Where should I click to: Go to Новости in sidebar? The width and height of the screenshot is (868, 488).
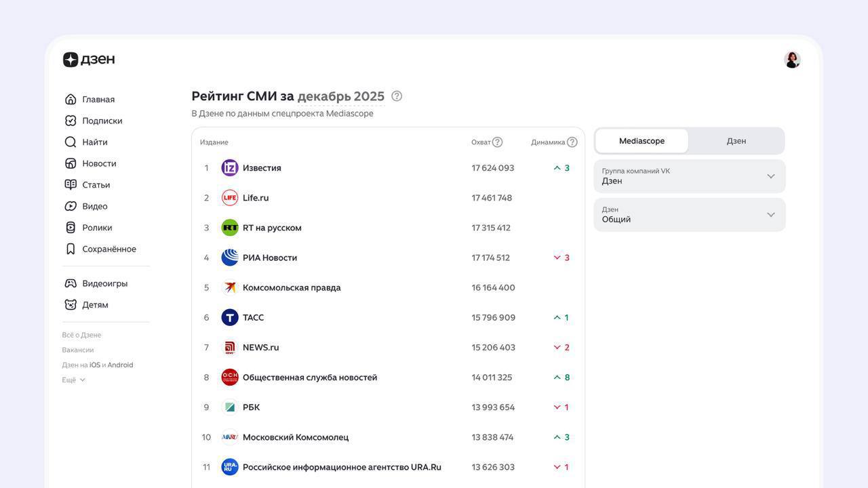[x=99, y=163]
